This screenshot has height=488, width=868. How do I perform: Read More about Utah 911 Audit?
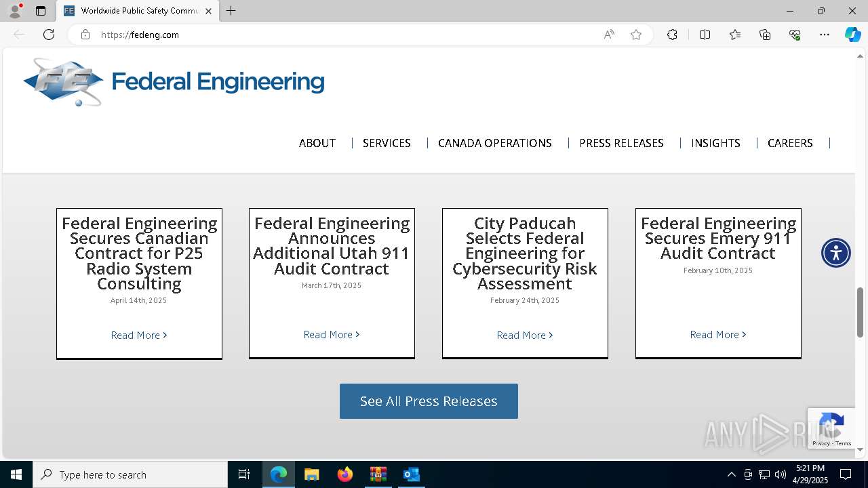[x=332, y=334]
